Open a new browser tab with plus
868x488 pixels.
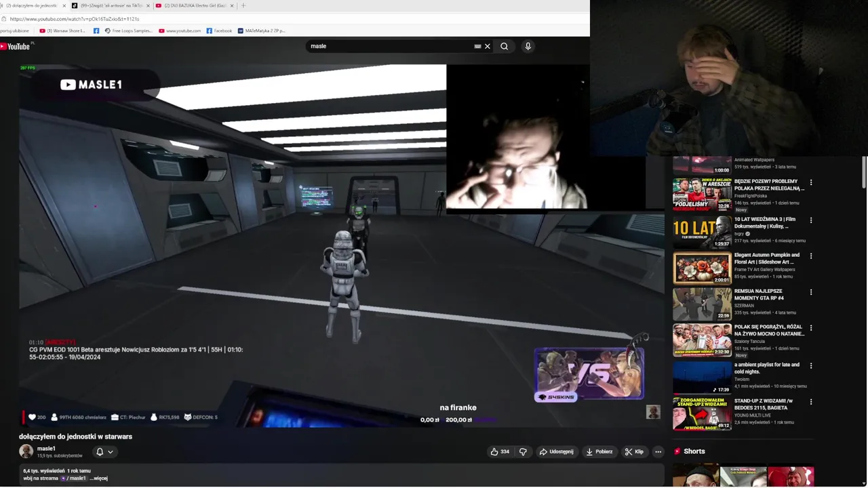[243, 5]
